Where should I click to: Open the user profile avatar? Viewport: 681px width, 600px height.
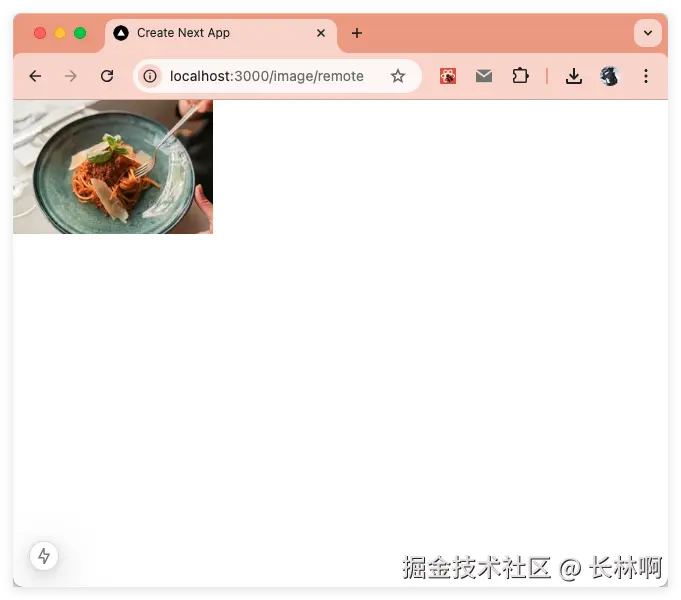(609, 76)
